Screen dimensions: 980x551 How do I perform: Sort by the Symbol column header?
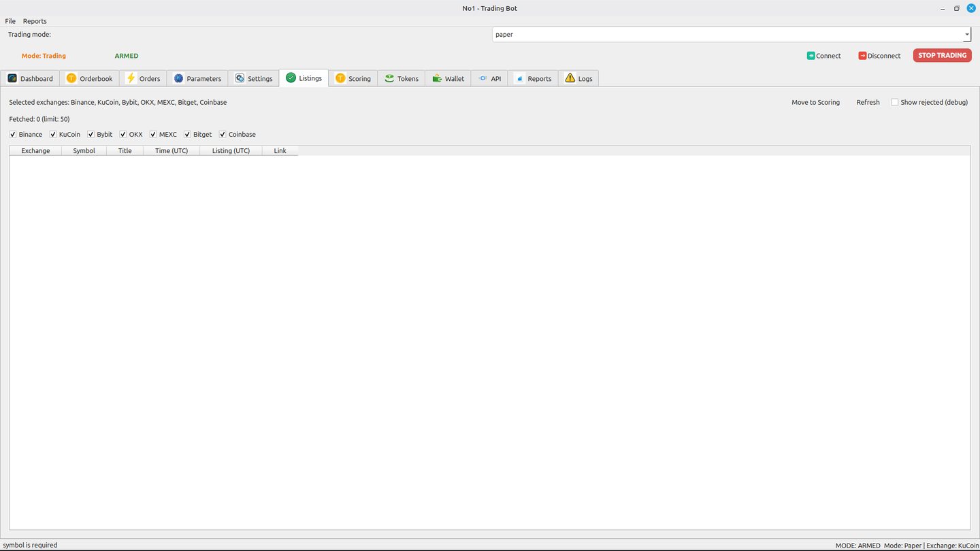[x=84, y=150]
